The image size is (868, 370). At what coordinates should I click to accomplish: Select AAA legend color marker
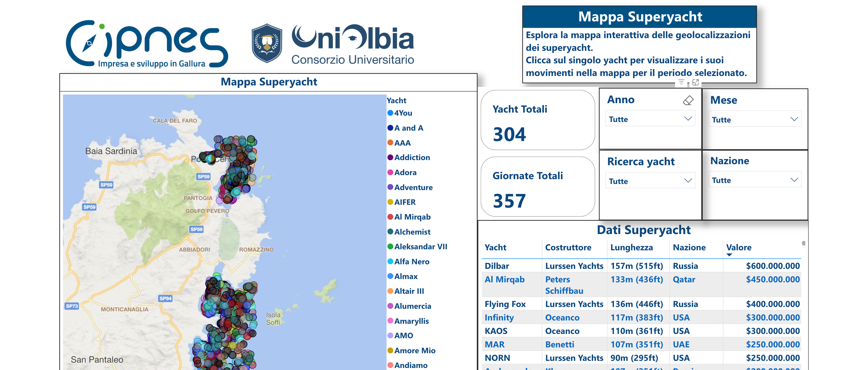pyautogui.click(x=390, y=143)
